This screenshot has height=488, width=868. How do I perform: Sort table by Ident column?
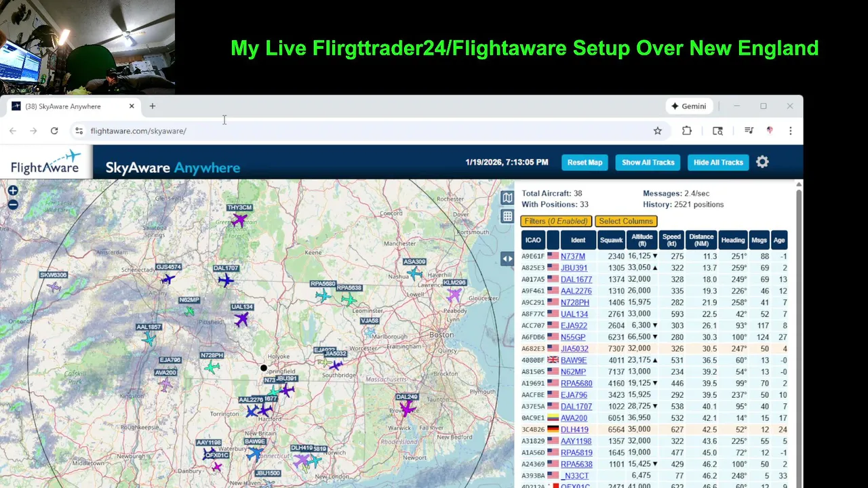[578, 240]
